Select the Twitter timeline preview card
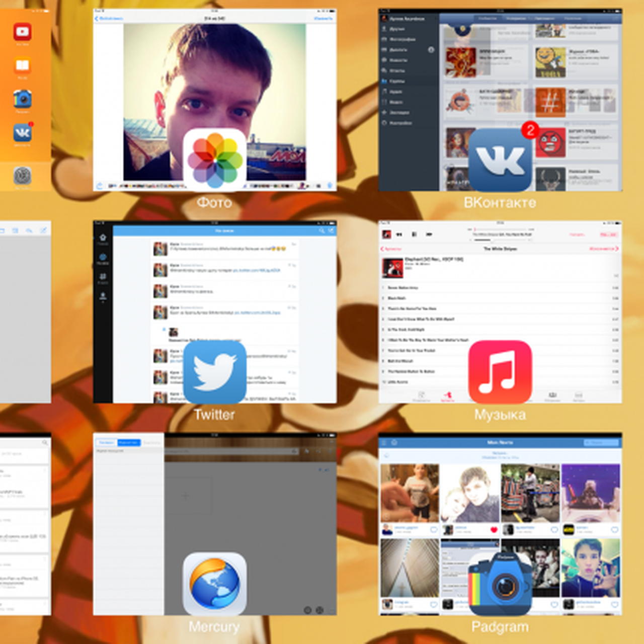Viewport: 644px width, 644px height. 215,312
